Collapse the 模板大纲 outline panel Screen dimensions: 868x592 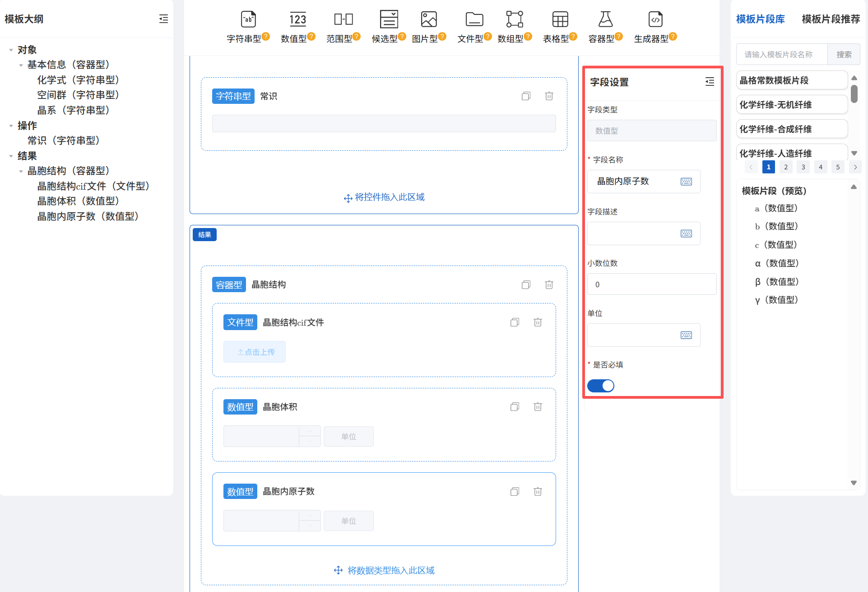(x=163, y=19)
